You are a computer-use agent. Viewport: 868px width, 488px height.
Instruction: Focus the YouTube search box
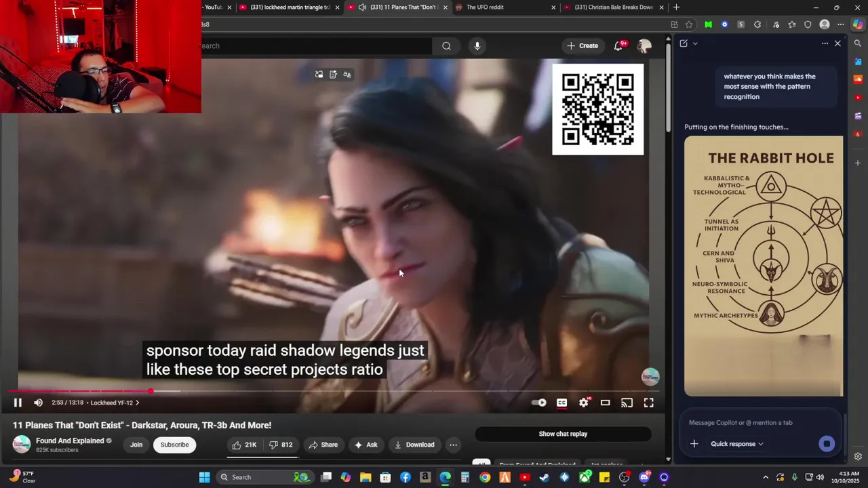coord(316,45)
